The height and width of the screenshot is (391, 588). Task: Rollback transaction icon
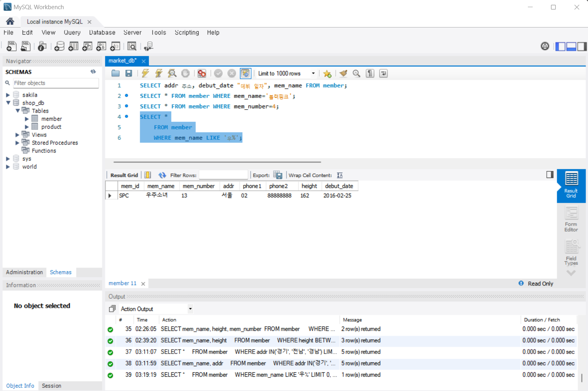(232, 73)
